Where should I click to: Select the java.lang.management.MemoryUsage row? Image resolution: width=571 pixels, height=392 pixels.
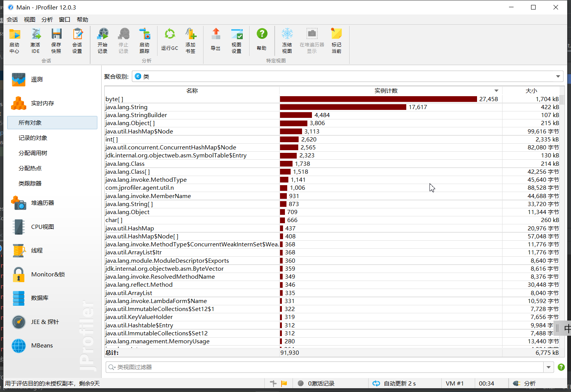[332, 341]
